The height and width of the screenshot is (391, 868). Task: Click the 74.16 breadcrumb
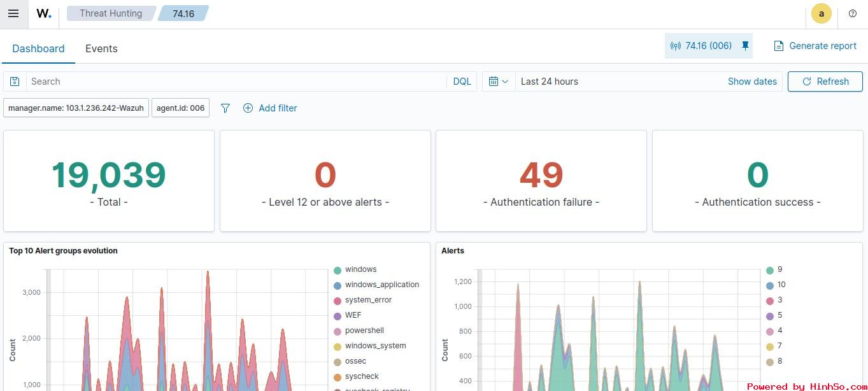click(183, 13)
